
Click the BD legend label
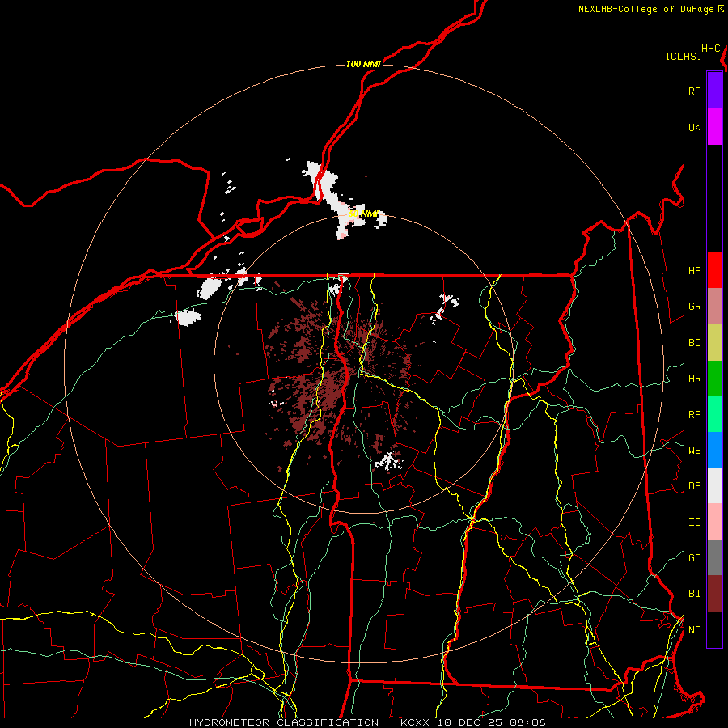[694, 343]
